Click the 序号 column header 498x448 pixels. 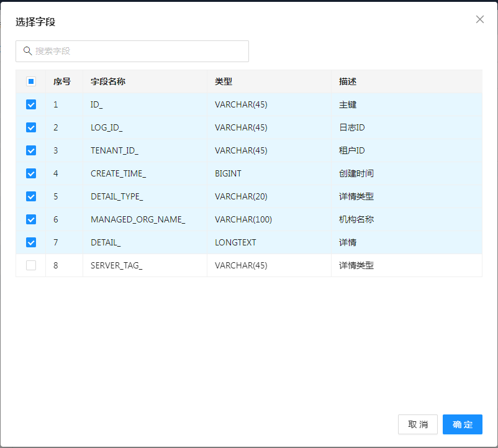[62, 81]
